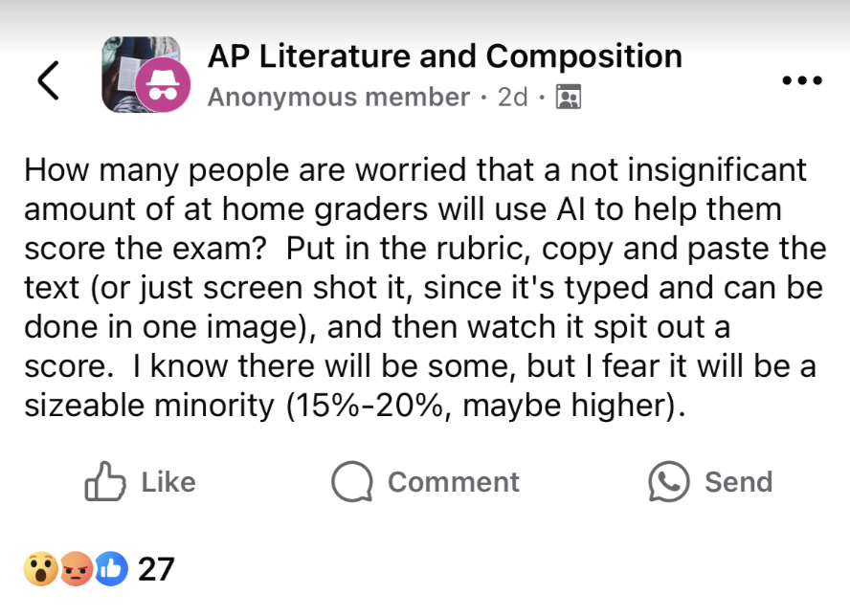
Task: Tap the Send text label
Action: (738, 482)
